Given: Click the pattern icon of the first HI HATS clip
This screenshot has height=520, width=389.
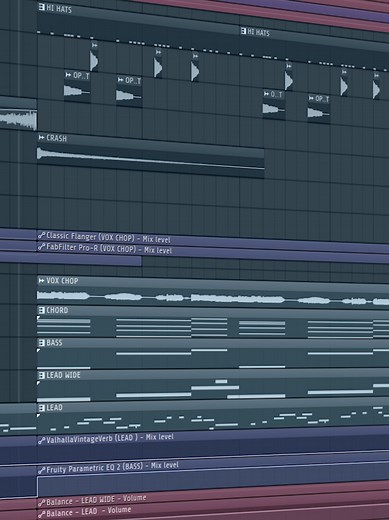Looking at the screenshot, I should point(42,7).
